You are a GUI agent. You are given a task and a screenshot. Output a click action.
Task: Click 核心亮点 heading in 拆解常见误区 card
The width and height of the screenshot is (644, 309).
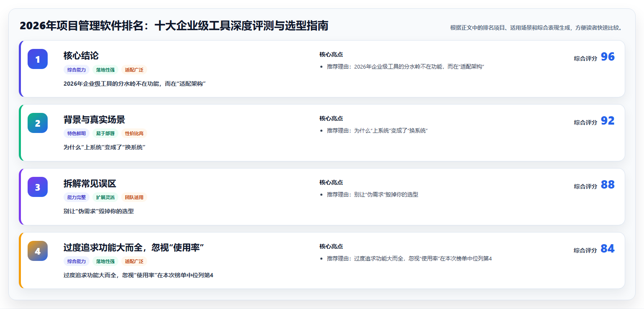[x=331, y=183]
